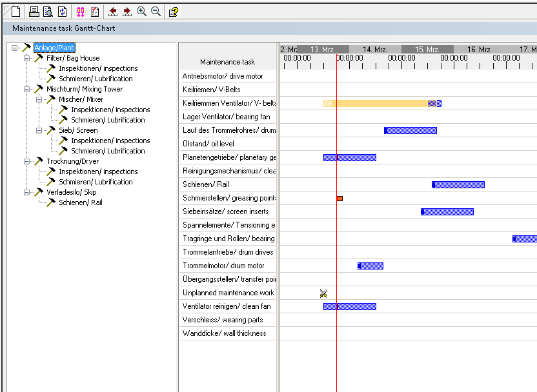The image size is (537, 392).
Task: Move timeline forward with right arrow
Action: click(127, 12)
